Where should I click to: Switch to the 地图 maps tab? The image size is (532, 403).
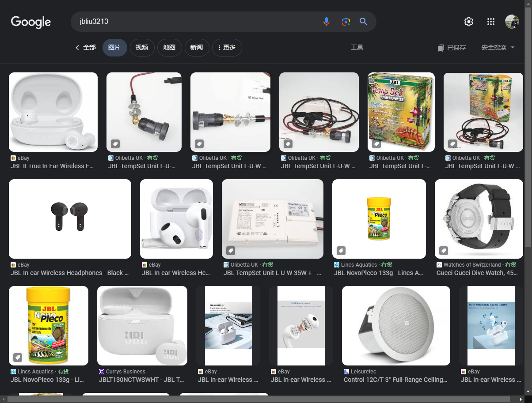(x=169, y=48)
